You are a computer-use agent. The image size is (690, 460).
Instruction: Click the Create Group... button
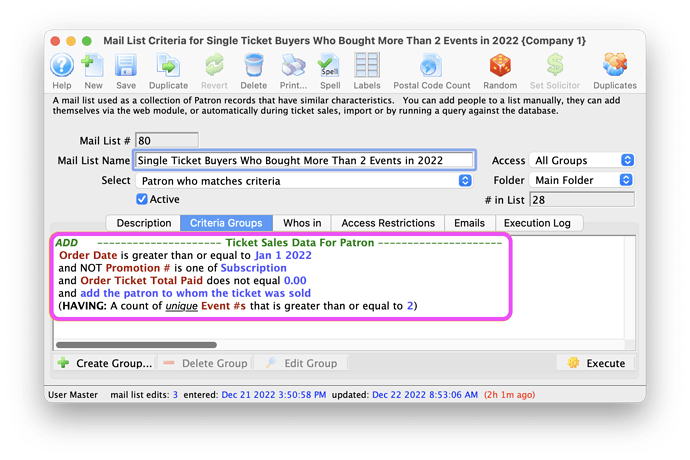click(105, 363)
